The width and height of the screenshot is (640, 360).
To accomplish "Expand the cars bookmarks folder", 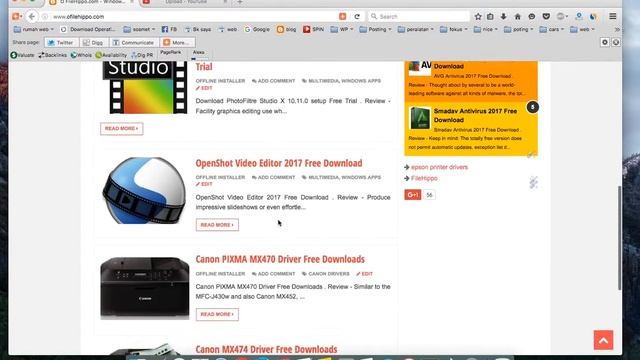I will (552, 29).
